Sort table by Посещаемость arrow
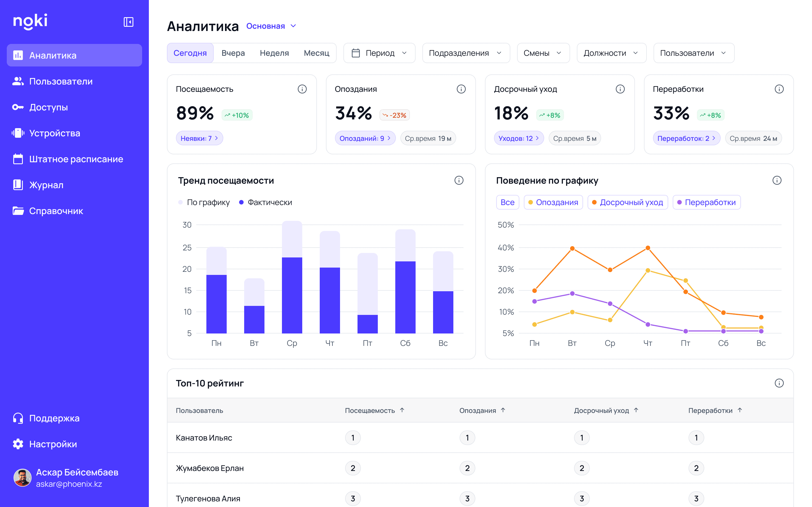The image size is (812, 507). click(x=402, y=410)
